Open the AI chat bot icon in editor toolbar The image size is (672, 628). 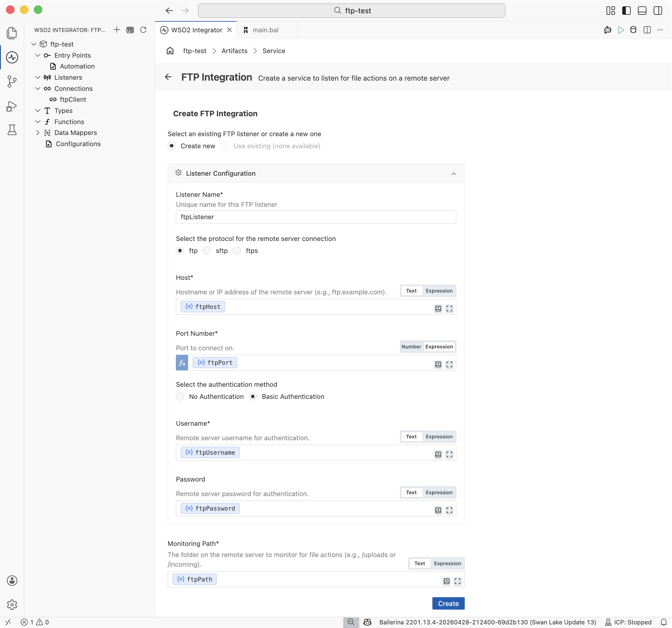pyautogui.click(x=607, y=30)
